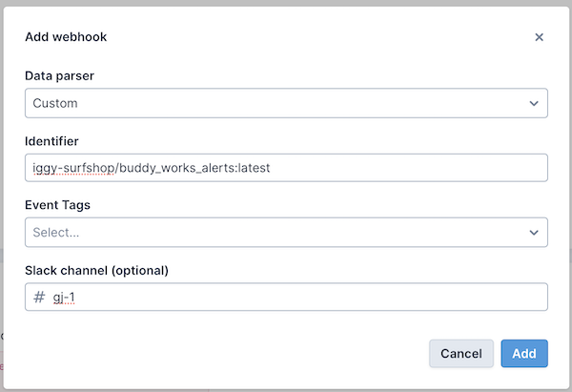Click the "Identifier" field label
The height and width of the screenshot is (392, 572).
point(54,140)
